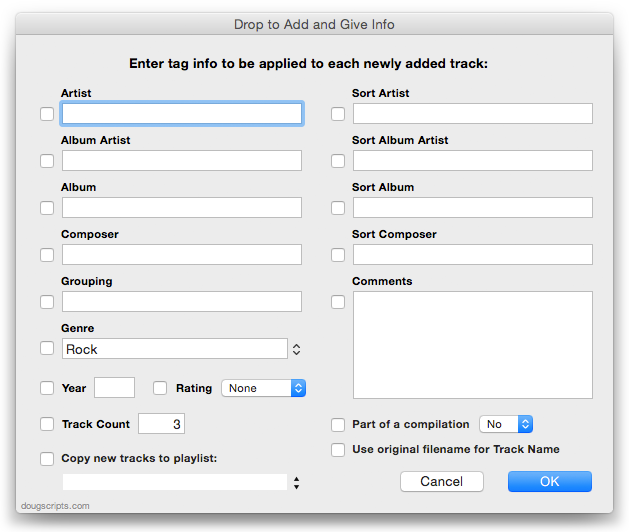Click the dougscripts.com link
Screen dimensions: 629x532
pyautogui.click(x=55, y=506)
